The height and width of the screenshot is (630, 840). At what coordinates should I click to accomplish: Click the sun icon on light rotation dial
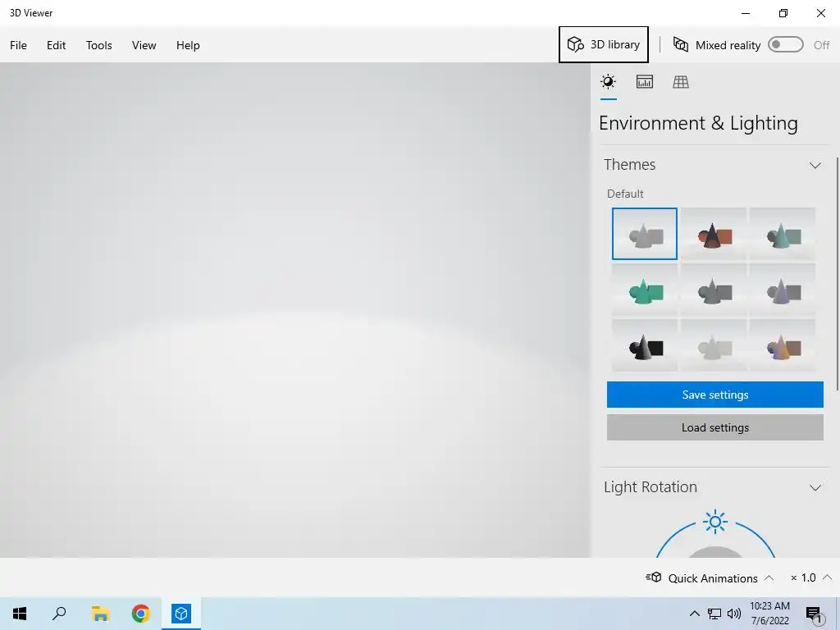pyautogui.click(x=715, y=521)
